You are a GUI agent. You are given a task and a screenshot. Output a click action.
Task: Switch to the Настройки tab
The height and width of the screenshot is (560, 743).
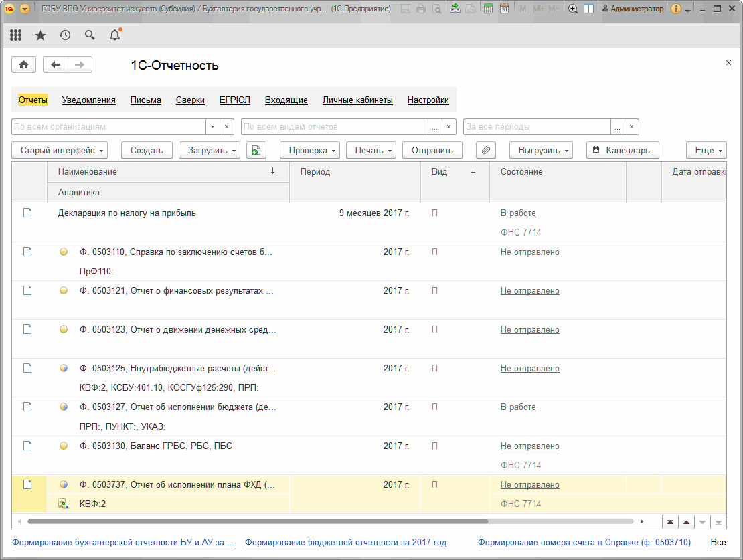tap(428, 100)
